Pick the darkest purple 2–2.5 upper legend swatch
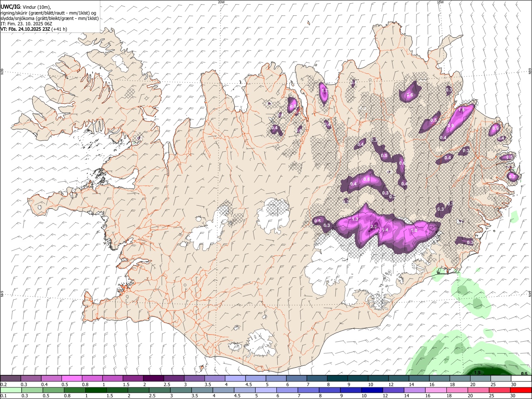 click(153, 379)
